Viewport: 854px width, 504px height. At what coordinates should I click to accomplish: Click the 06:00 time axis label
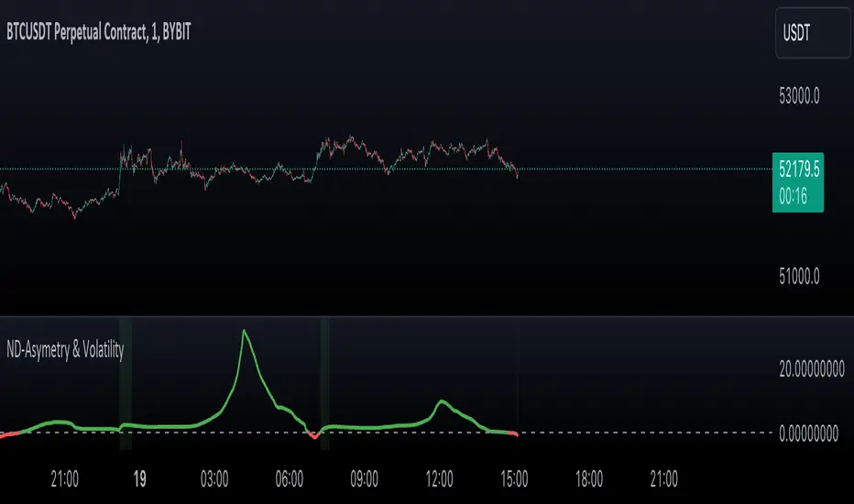click(290, 479)
